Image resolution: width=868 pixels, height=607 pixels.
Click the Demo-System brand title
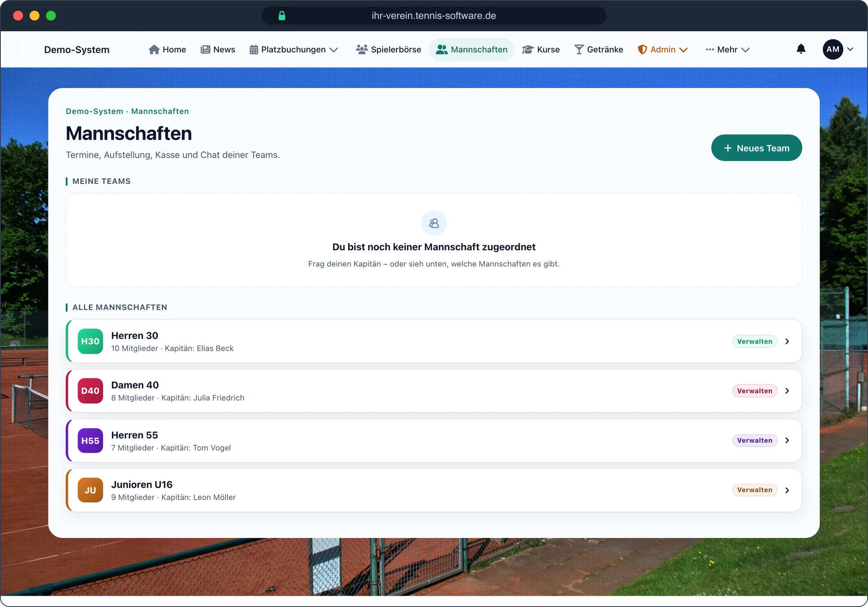tap(77, 50)
